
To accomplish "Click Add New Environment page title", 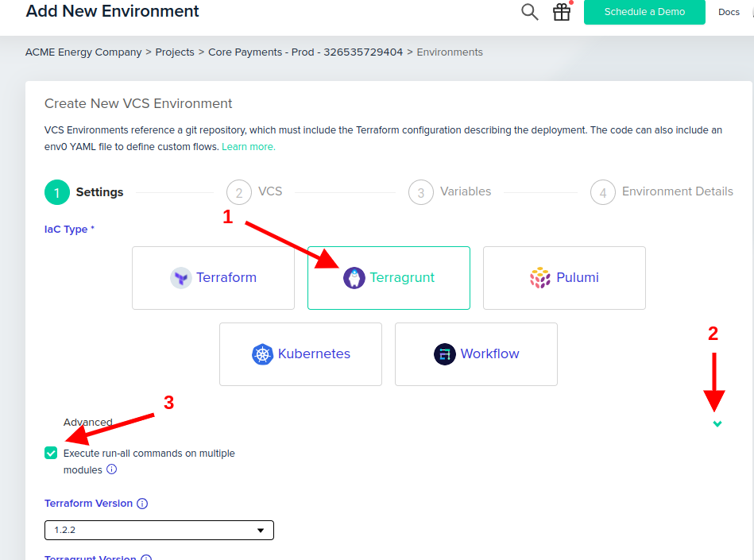I will [x=112, y=11].
